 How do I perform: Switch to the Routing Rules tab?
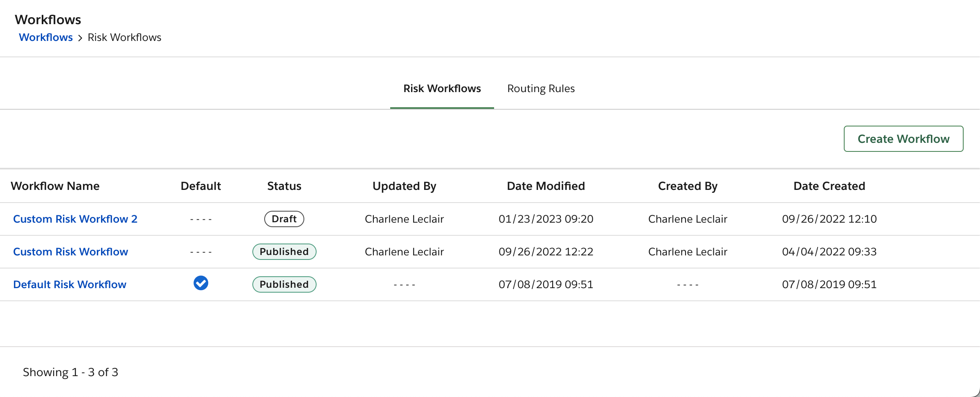pyautogui.click(x=541, y=88)
